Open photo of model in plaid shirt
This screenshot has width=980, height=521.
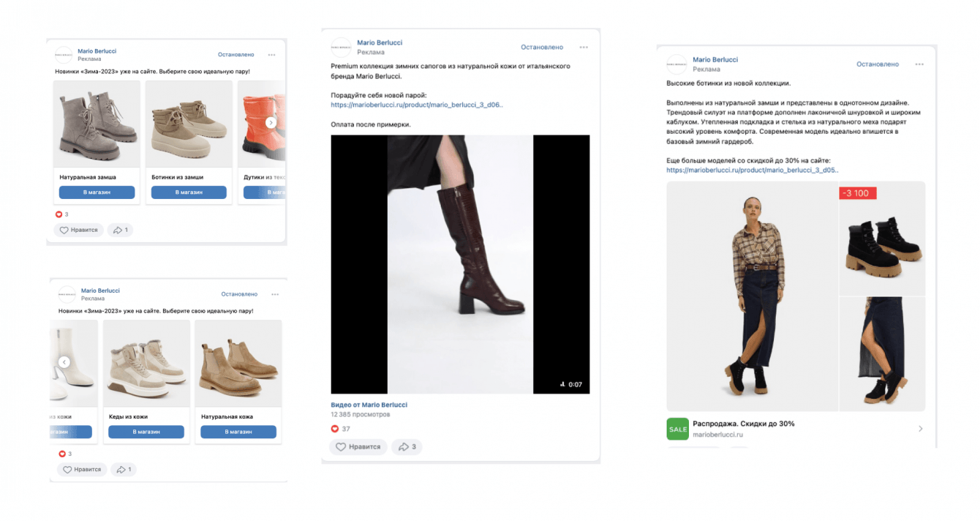[752, 296]
